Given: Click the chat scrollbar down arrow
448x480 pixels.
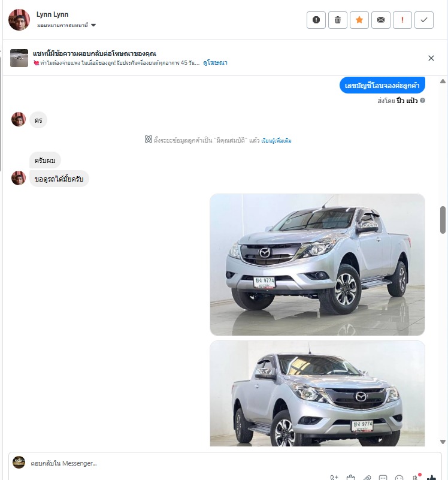Looking at the screenshot, I should (x=443, y=442).
